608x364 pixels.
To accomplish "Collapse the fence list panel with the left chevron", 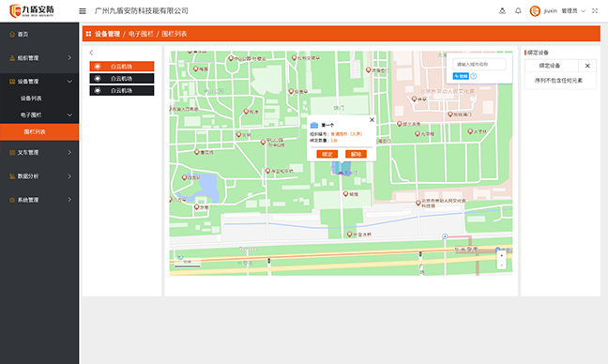I will (x=91, y=53).
